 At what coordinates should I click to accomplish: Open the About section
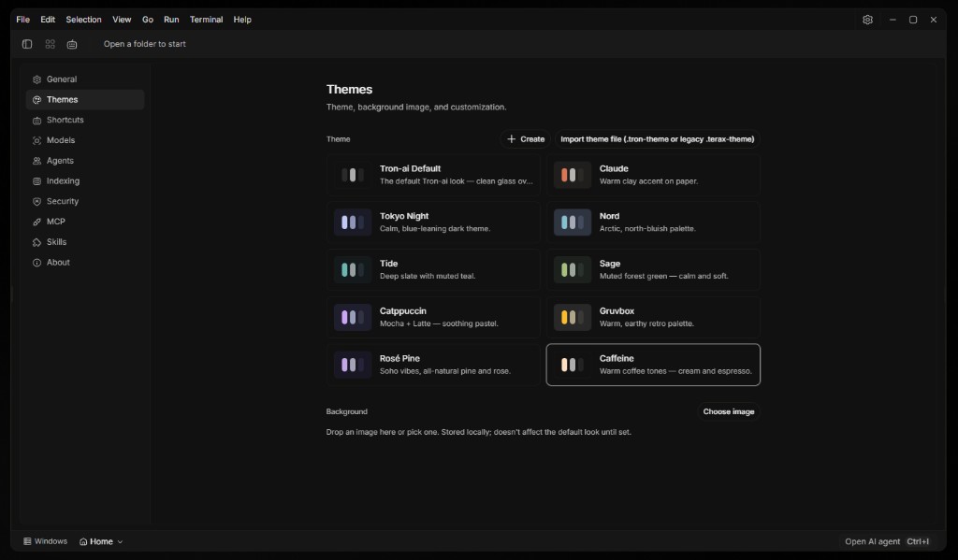click(85, 262)
